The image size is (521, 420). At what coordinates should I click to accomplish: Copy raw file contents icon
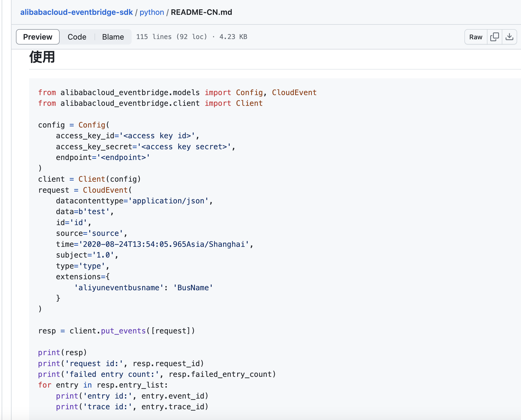pyautogui.click(x=494, y=37)
